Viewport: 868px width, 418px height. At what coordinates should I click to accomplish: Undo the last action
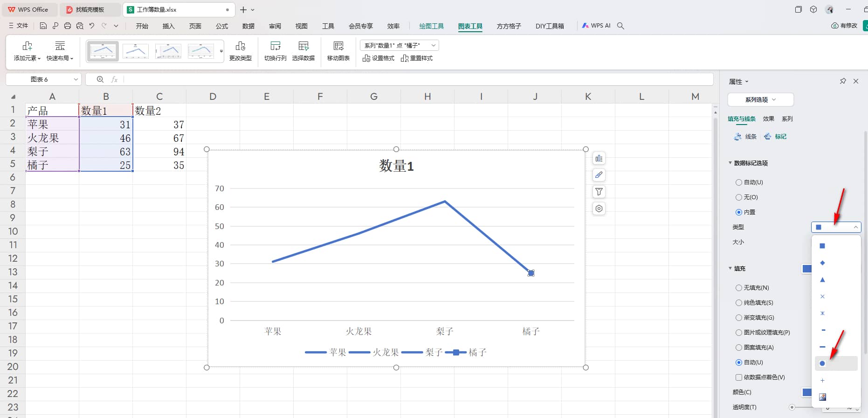[92, 26]
